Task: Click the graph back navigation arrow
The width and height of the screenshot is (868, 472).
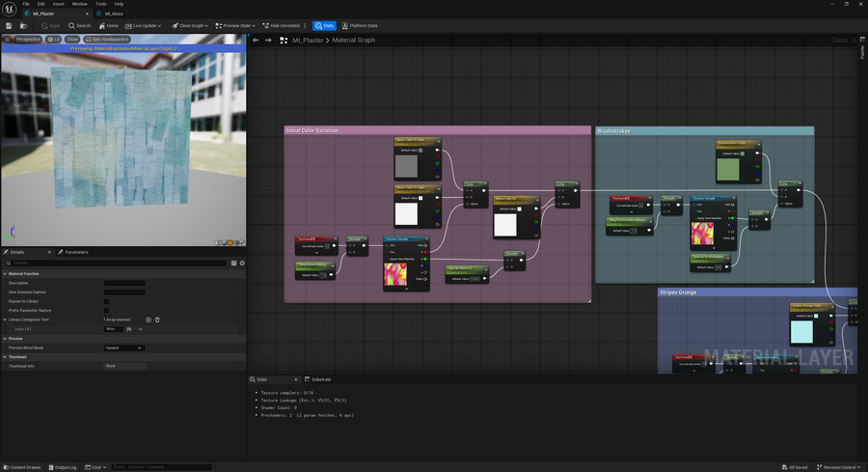Action: tap(256, 41)
